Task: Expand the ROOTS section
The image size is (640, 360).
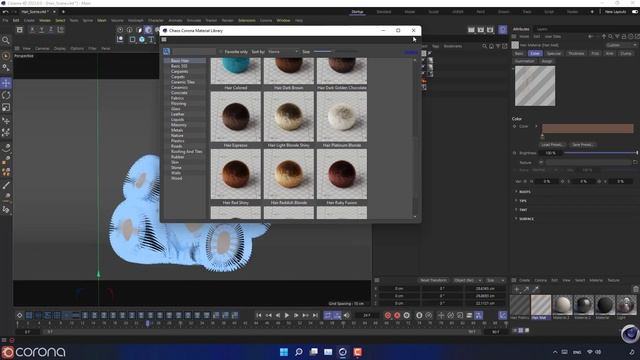Action: 524,191
